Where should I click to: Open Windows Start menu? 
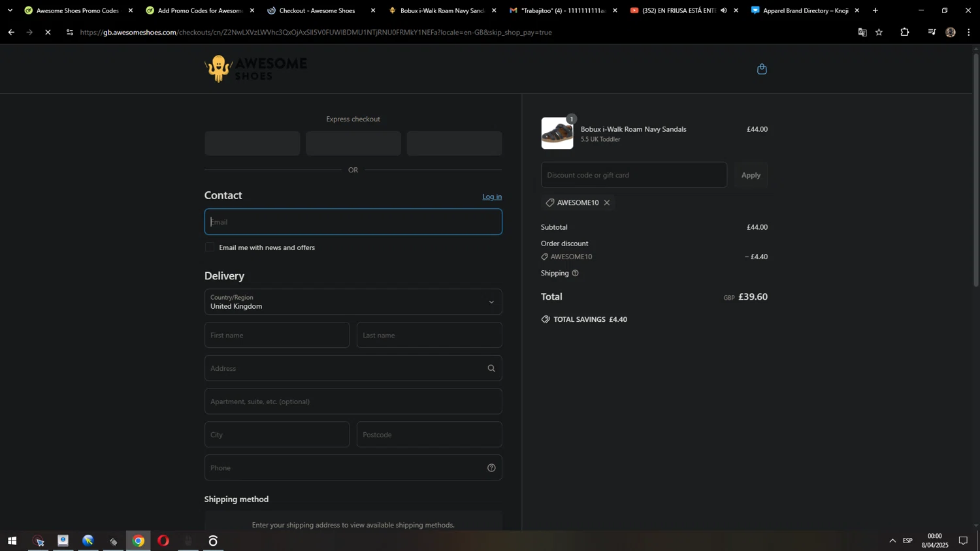pos(12,541)
